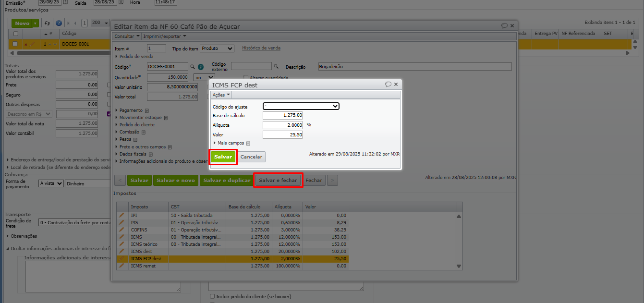Click the red x delete icon on the DOCES-0001 row
Viewport: 644px width, 303px height.
[26, 44]
